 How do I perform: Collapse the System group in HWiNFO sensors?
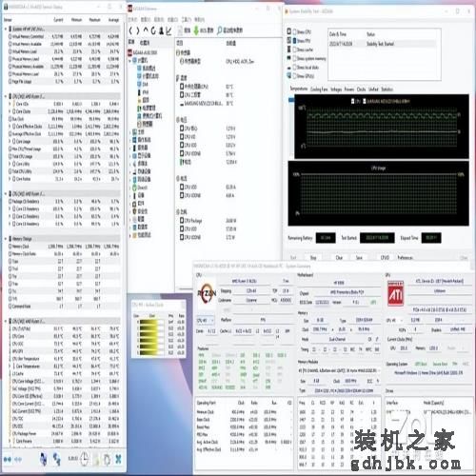tap(6, 29)
